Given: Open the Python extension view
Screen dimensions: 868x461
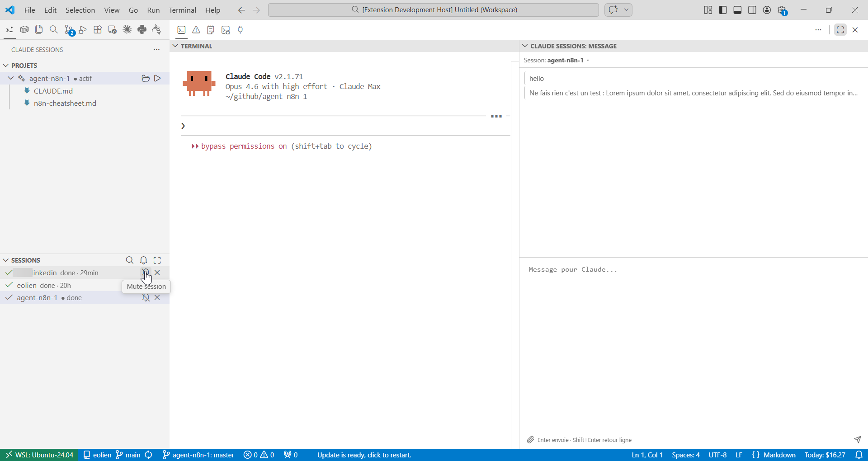Looking at the screenshot, I should (142, 30).
